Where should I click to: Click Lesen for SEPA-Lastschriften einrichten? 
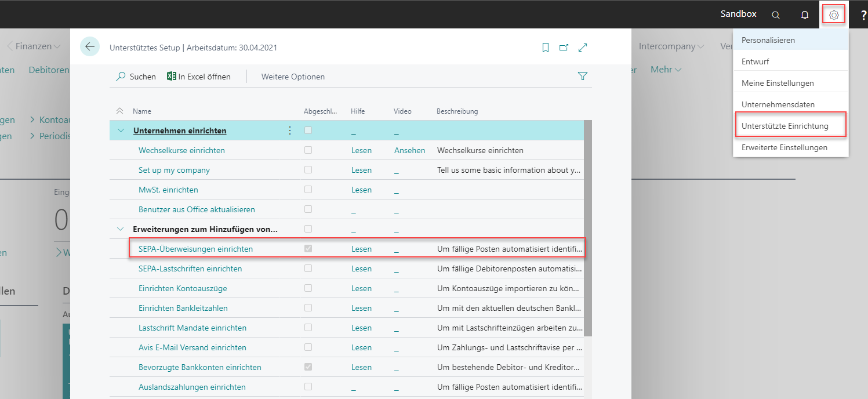(x=361, y=269)
